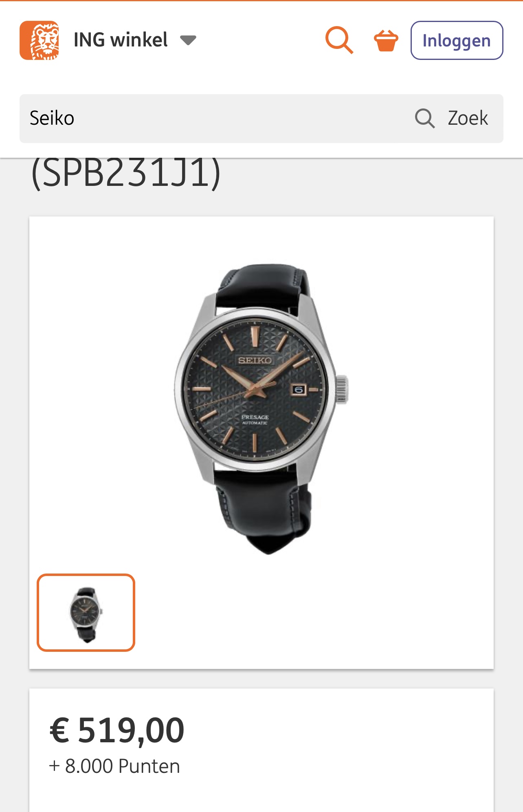Click the watch crown in the product photo
523x812 pixels.
(342, 389)
